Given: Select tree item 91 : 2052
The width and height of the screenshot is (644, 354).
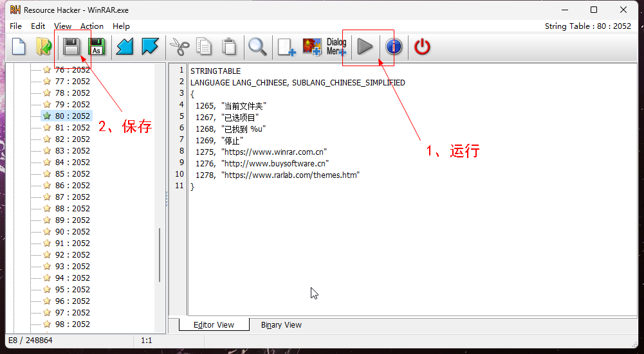Looking at the screenshot, I should click(x=73, y=243).
